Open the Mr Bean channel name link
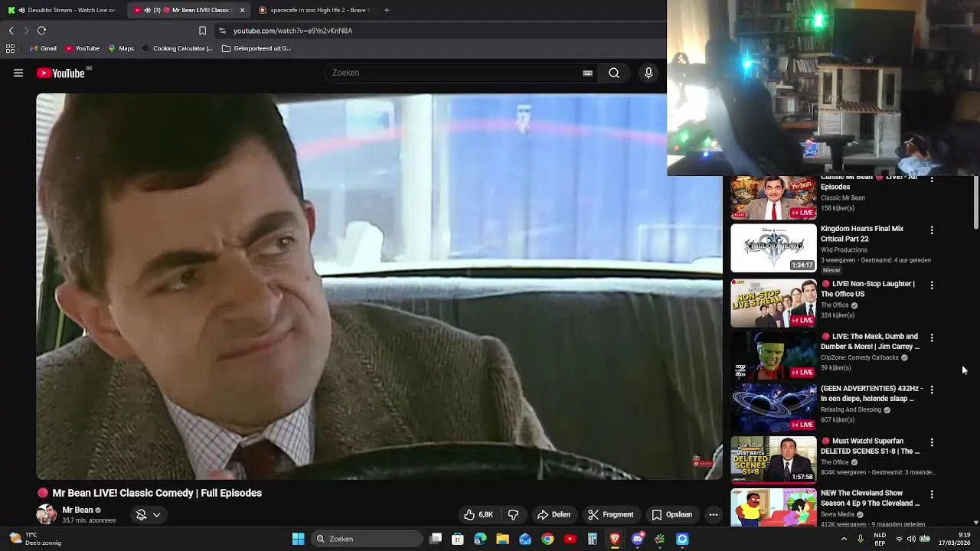 pos(77,510)
